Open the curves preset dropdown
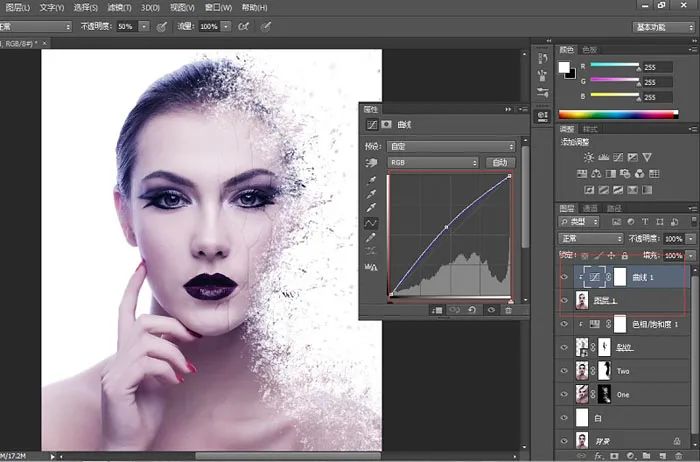Viewport: 700px width, 462px height. pos(452,146)
